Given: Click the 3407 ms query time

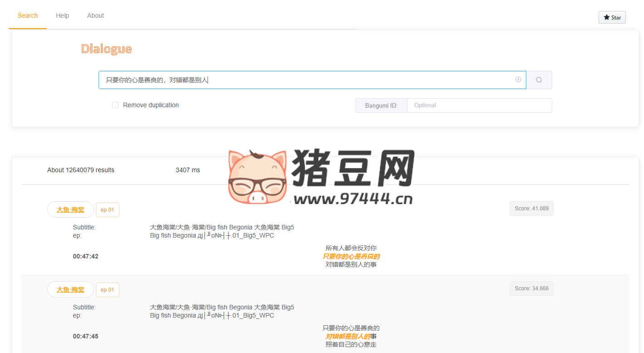Looking at the screenshot, I should click(x=188, y=170).
